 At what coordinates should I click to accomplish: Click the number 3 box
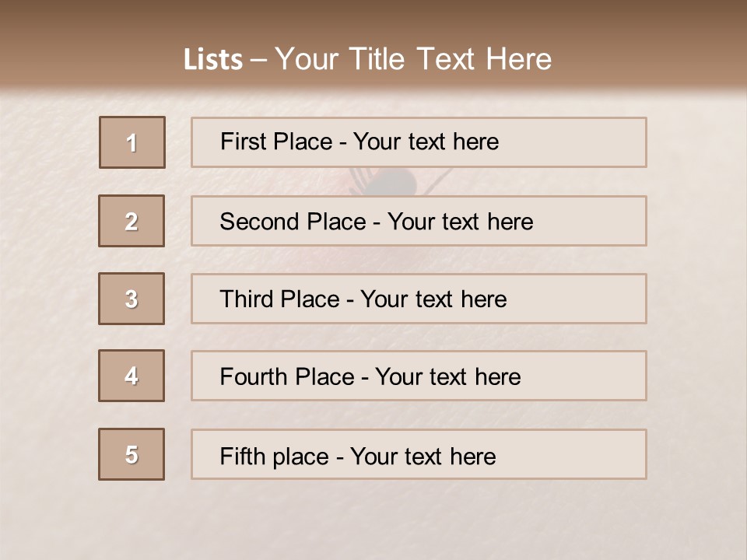132,299
